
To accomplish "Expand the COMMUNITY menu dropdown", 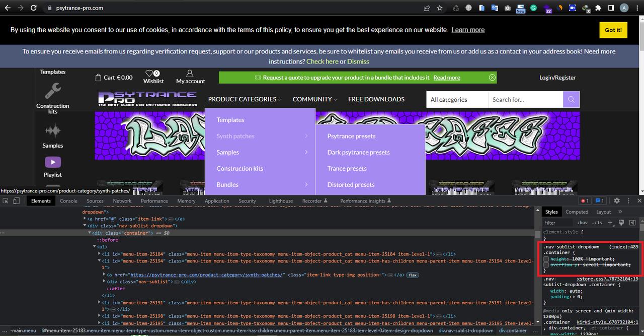I will [314, 99].
